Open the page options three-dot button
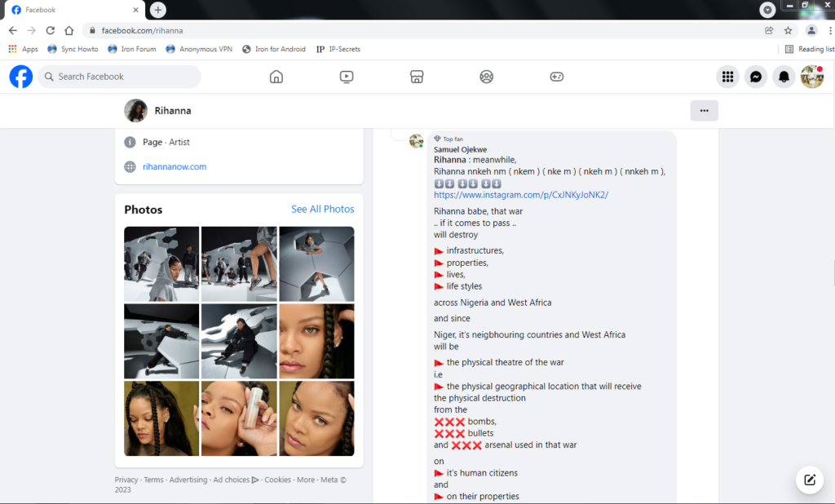 (704, 111)
